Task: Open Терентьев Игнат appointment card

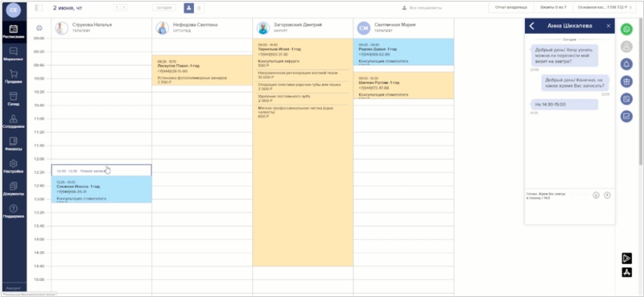Action: coord(303,152)
